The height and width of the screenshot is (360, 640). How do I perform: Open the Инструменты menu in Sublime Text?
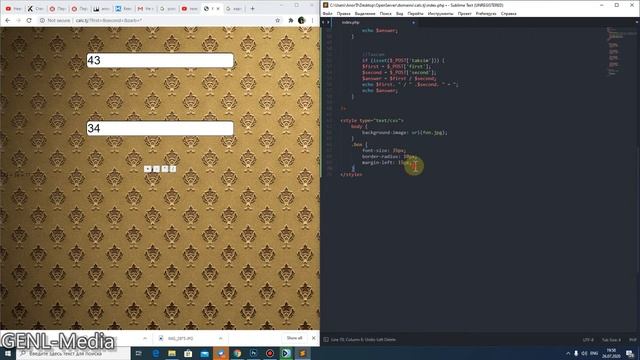pyautogui.click(x=440, y=13)
